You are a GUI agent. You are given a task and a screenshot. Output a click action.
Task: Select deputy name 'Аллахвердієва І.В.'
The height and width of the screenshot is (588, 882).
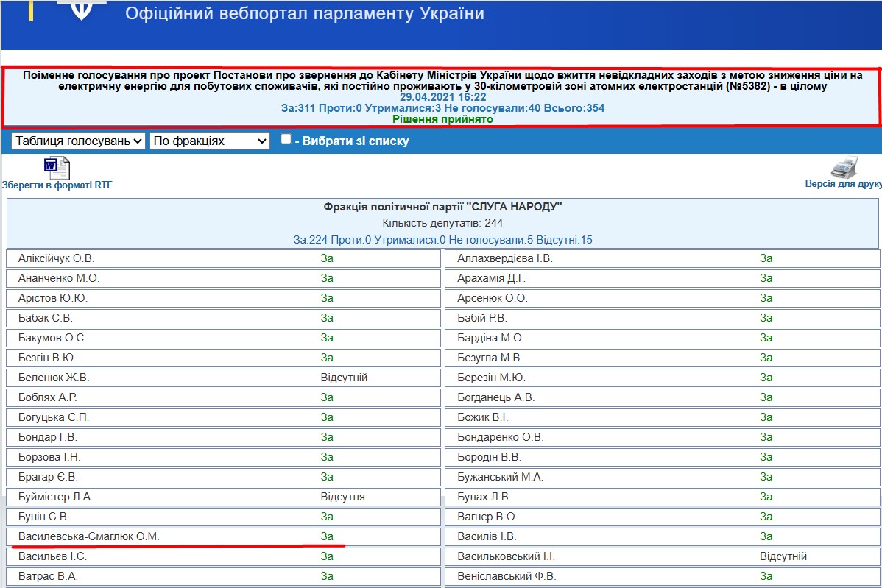coord(505,258)
